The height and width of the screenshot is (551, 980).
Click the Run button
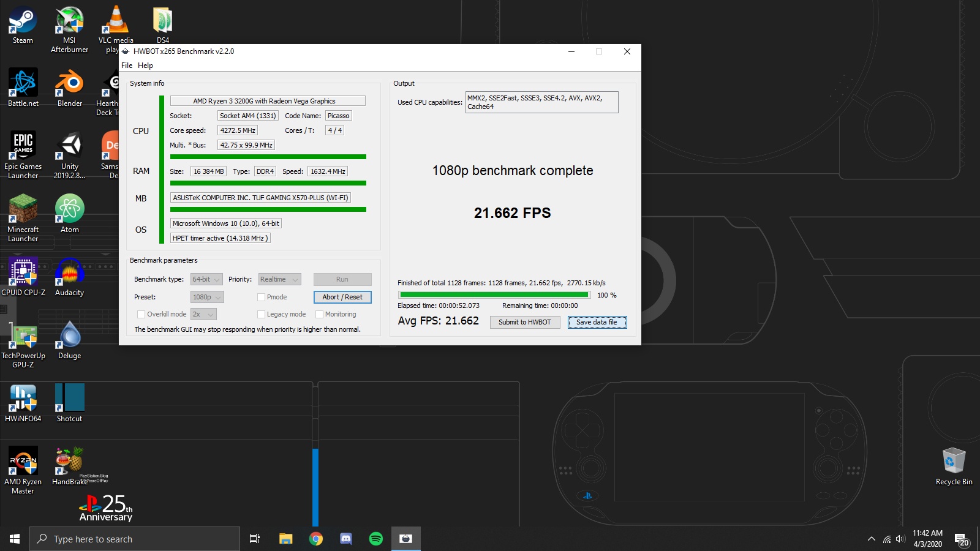pos(342,279)
